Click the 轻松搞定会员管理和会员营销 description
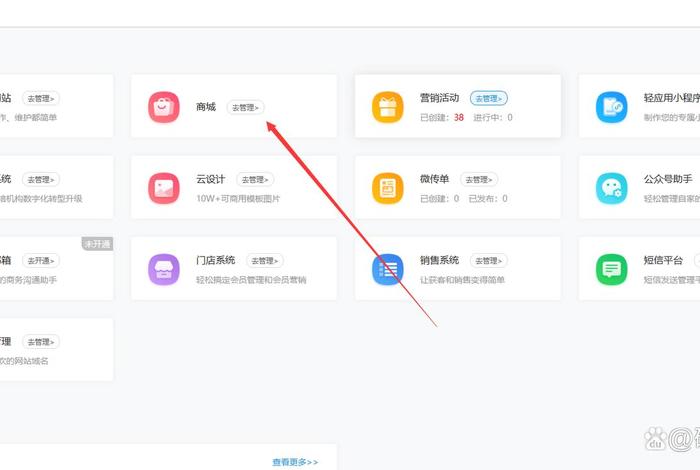 click(x=251, y=280)
